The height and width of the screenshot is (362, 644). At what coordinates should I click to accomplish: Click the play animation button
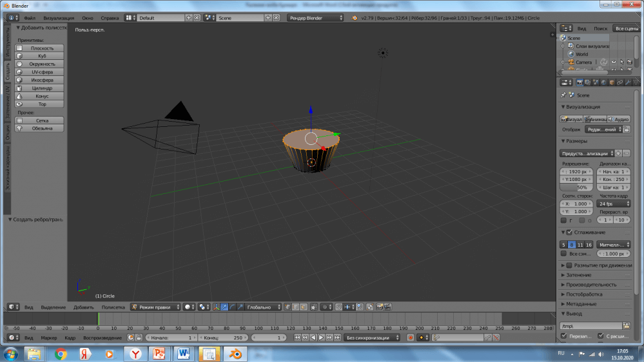click(x=321, y=338)
